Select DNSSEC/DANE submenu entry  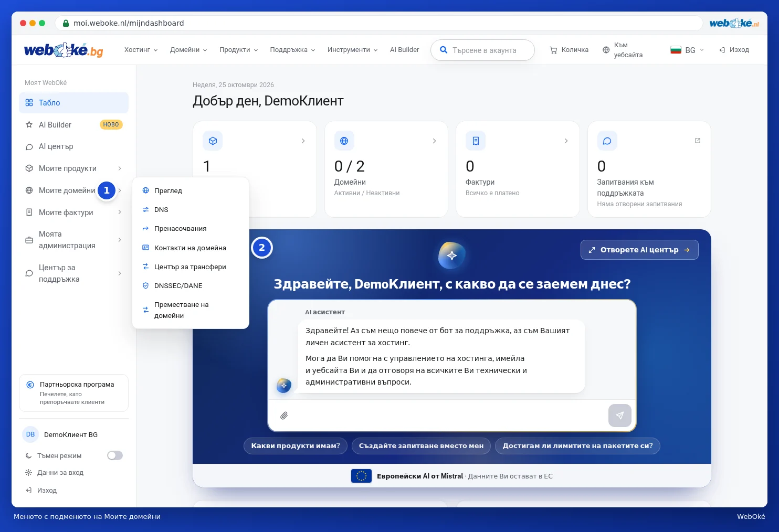[x=191, y=286]
